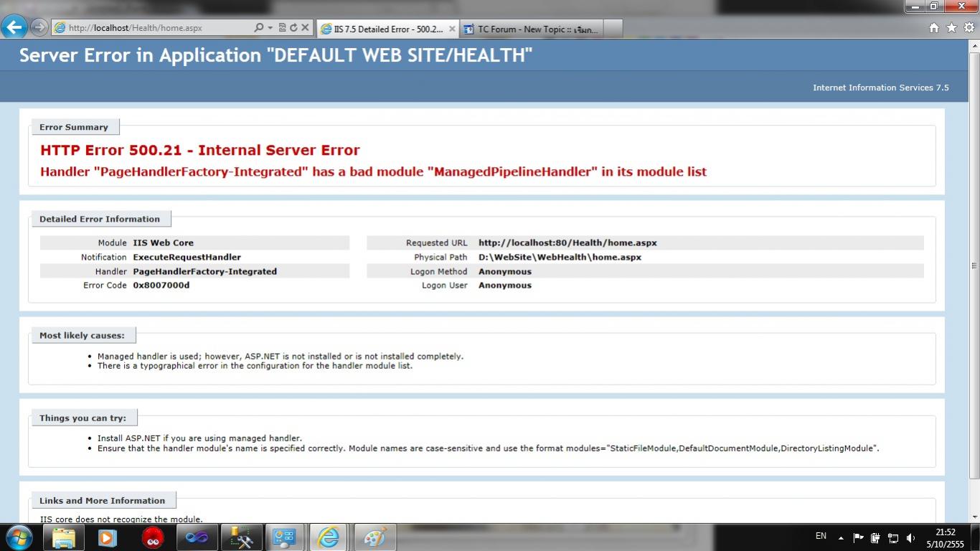The image size is (980, 551).
Task: Refresh the page with the reload icon
Action: tap(293, 28)
